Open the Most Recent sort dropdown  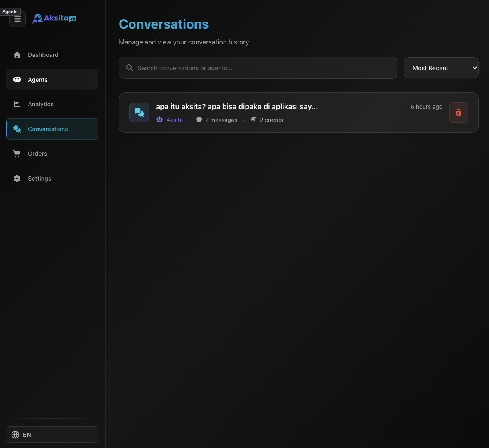(441, 68)
